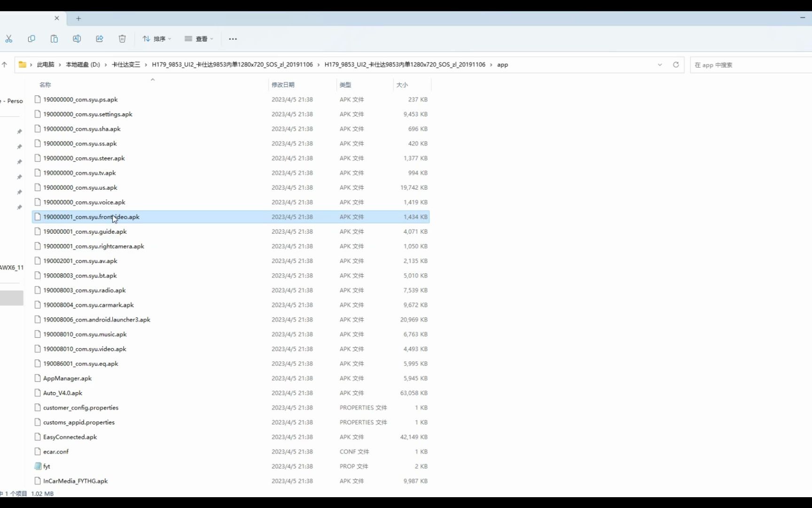Select file 190000000_com.syu.settings.apk
Screen dimensions: 812x508
pyautogui.click(x=231, y=114)
